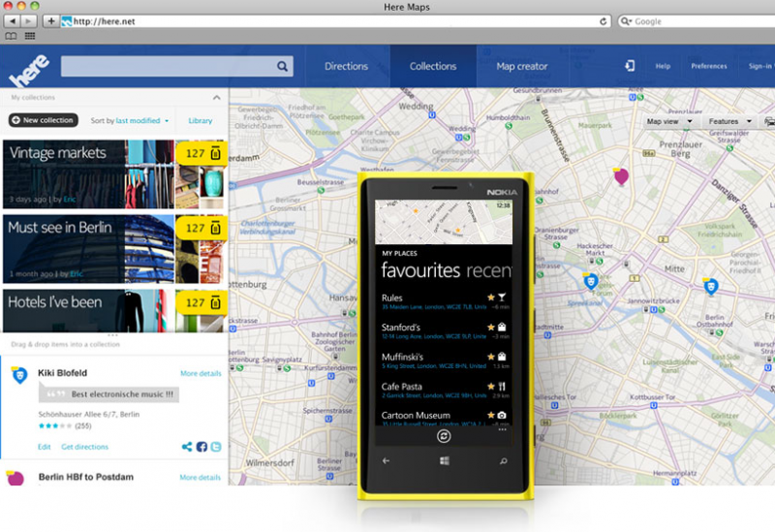The image size is (775, 532).
Task: Click the magenta map pin near Prenzlauer Berg
Action: (x=621, y=176)
